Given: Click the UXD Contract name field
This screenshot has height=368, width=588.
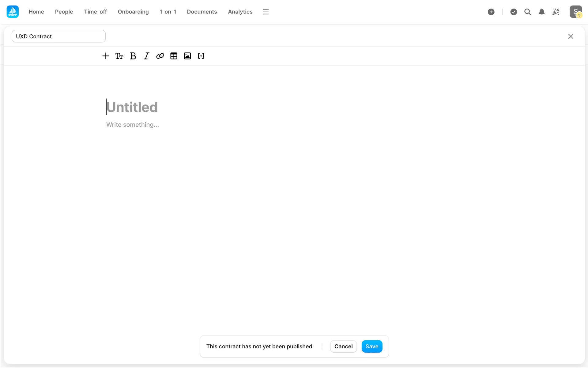Looking at the screenshot, I should tap(58, 36).
